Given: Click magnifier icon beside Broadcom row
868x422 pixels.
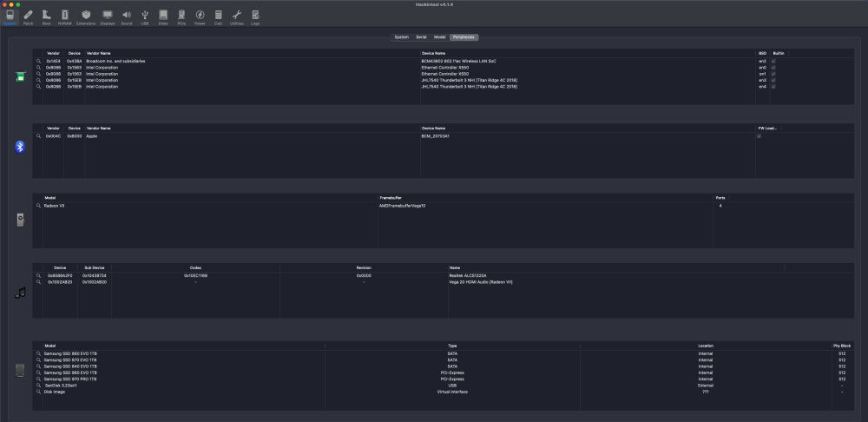Looking at the screenshot, I should (x=39, y=61).
